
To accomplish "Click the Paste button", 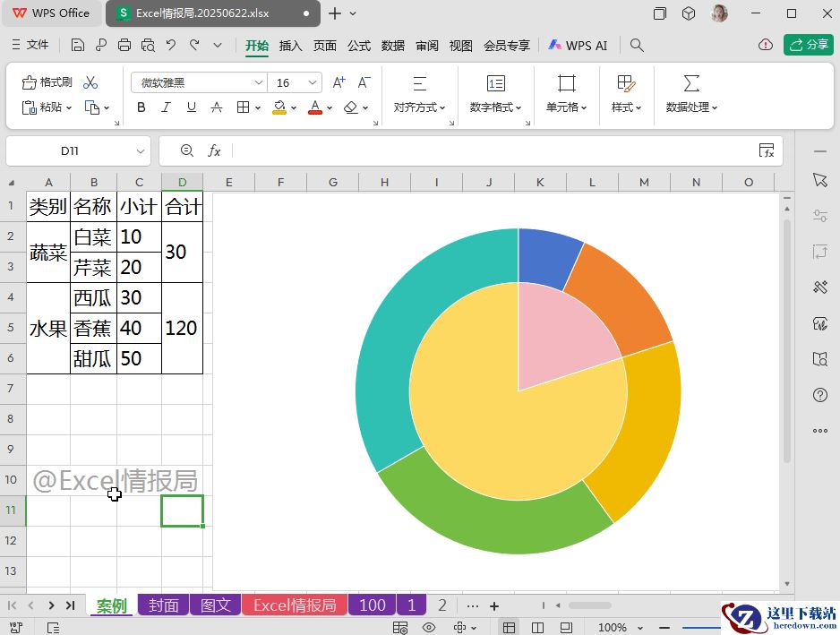I will (46, 107).
